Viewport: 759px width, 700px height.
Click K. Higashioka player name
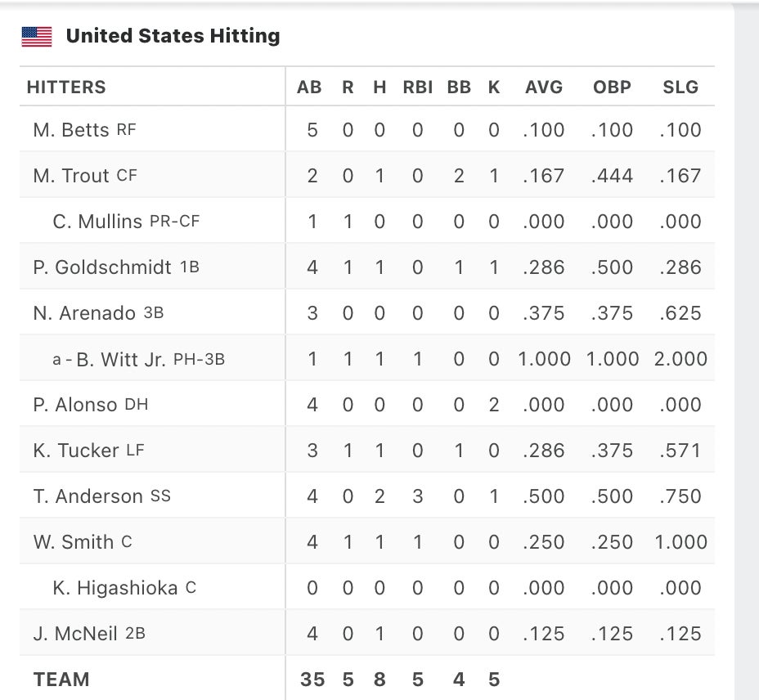point(115,588)
